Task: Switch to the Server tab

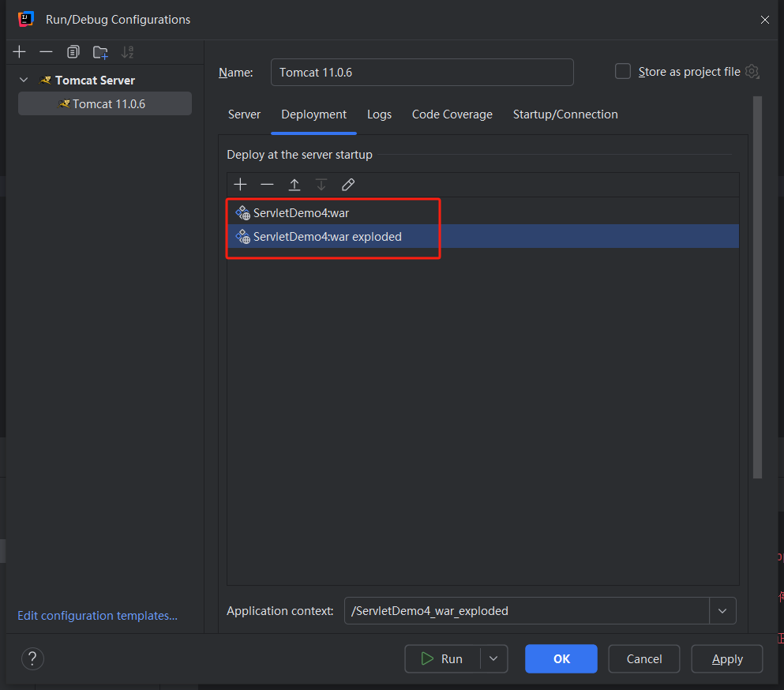Action: point(244,114)
